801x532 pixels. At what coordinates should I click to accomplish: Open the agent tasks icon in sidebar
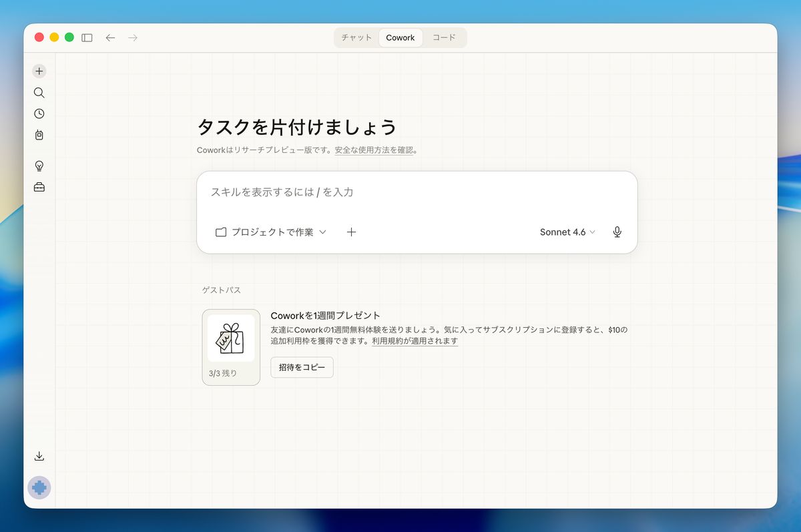pos(39,135)
